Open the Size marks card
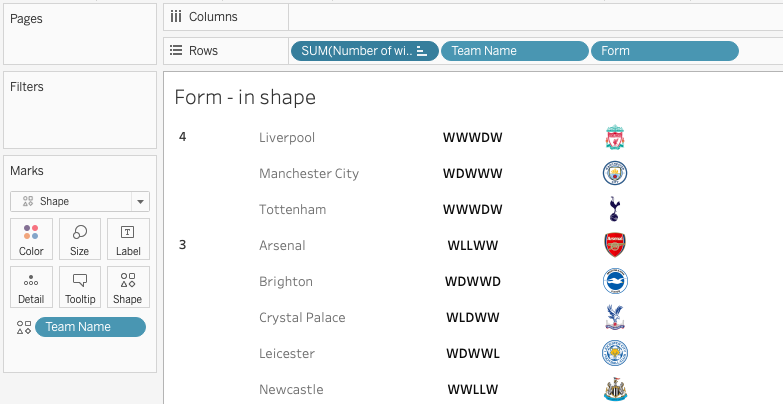The height and width of the screenshot is (404, 783). pyautogui.click(x=79, y=240)
